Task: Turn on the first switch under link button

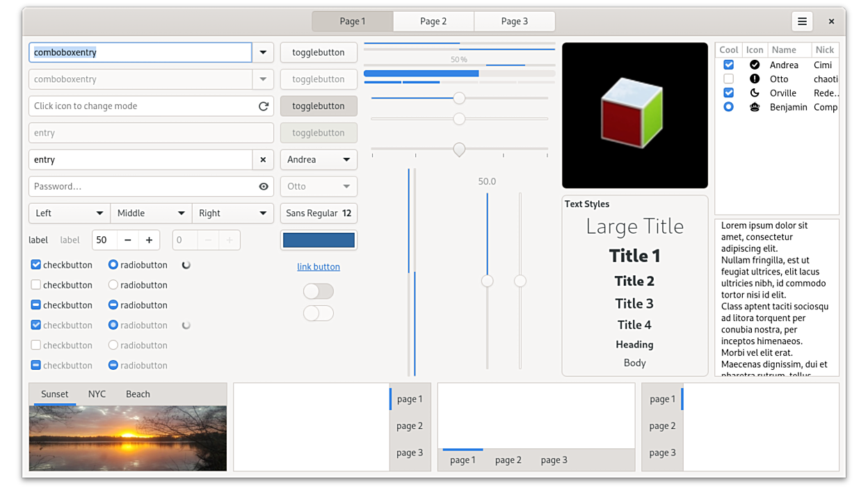Action: coord(319,291)
